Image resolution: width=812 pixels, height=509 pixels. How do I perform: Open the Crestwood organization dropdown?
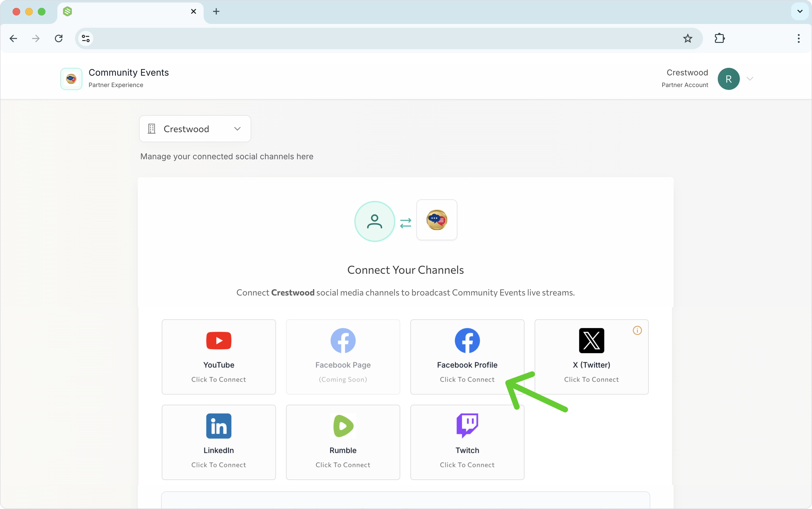195,129
